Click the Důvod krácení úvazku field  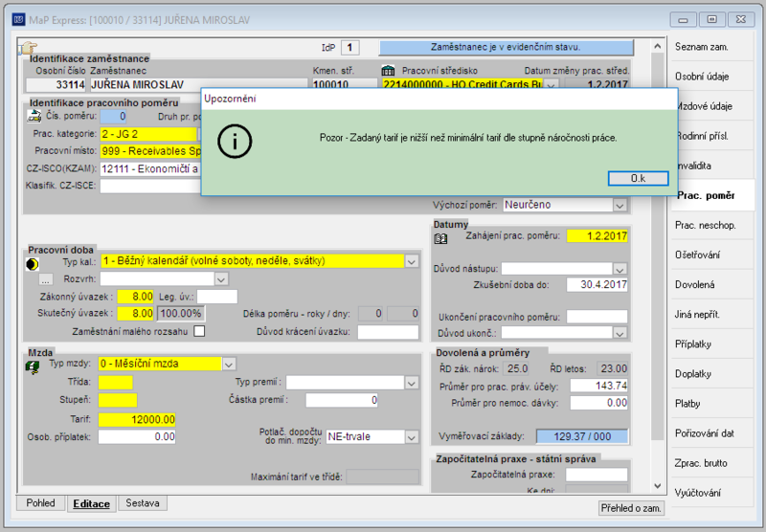click(388, 332)
